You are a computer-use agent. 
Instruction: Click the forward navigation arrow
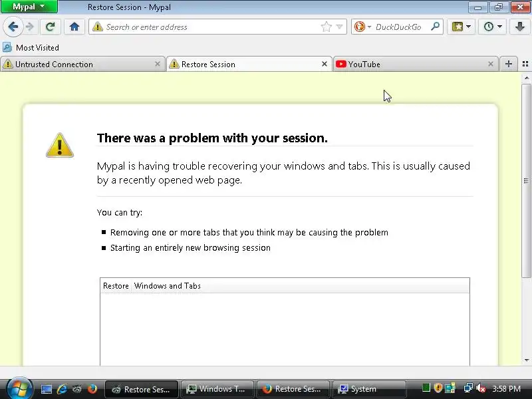30,27
